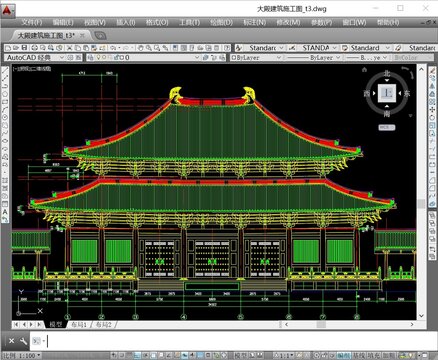The width and height of the screenshot is (438, 360).
Task: Open the AutoCAD 经典 workspace dropdown
Action: tap(34, 58)
